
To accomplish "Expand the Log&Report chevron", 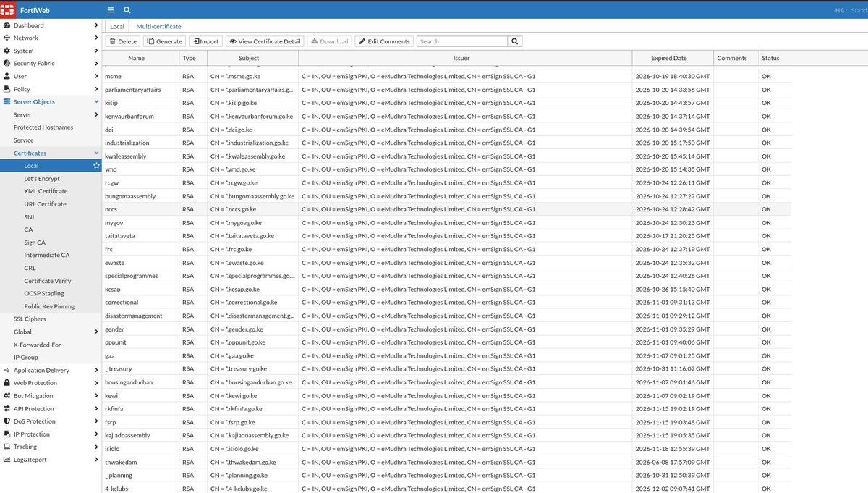I will (96, 460).
